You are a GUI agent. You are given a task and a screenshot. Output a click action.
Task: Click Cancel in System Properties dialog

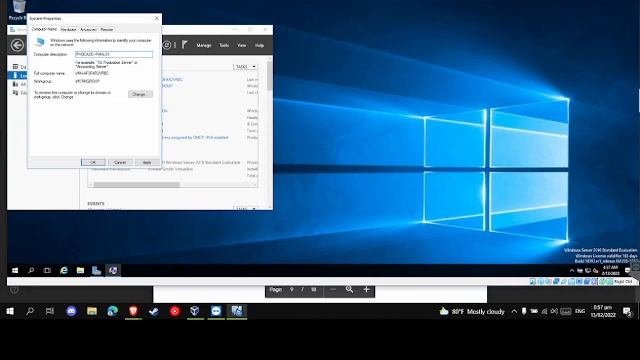(120, 162)
